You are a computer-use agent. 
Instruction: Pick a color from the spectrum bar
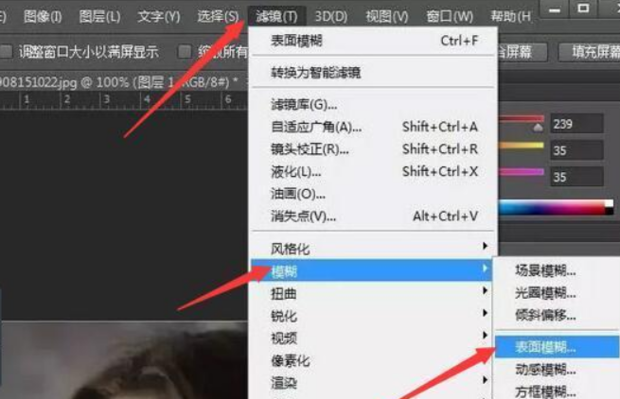(556, 208)
